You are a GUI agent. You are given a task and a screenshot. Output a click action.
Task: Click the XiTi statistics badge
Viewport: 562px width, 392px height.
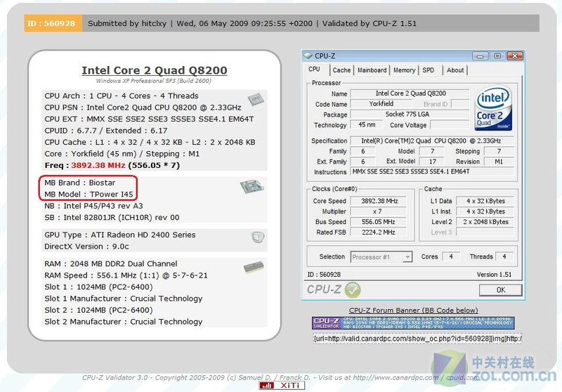point(282,385)
